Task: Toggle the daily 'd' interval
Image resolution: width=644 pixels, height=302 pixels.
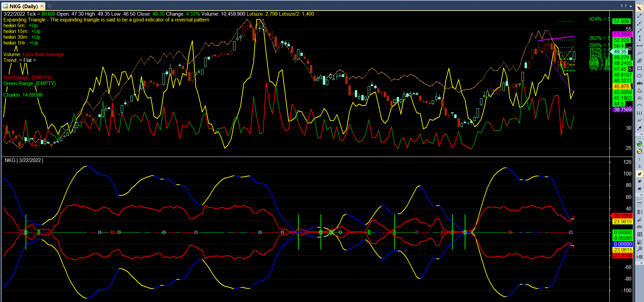Action: click(x=640, y=174)
